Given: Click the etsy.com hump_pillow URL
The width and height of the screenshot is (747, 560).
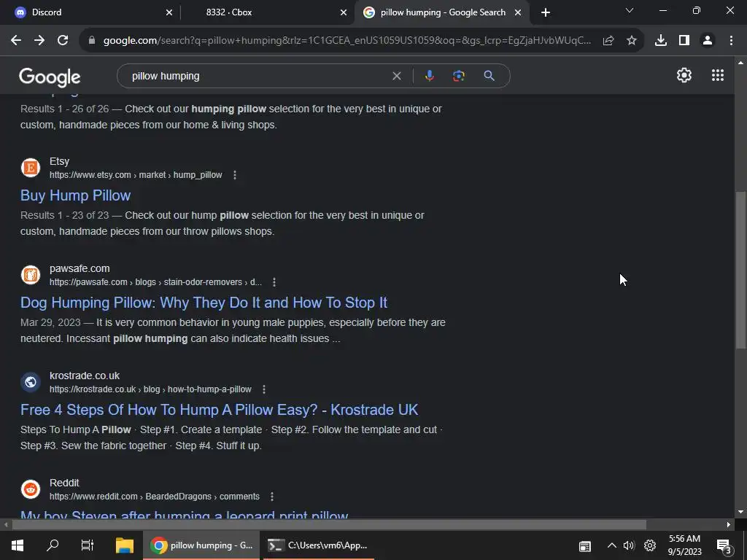Looking at the screenshot, I should (136, 175).
